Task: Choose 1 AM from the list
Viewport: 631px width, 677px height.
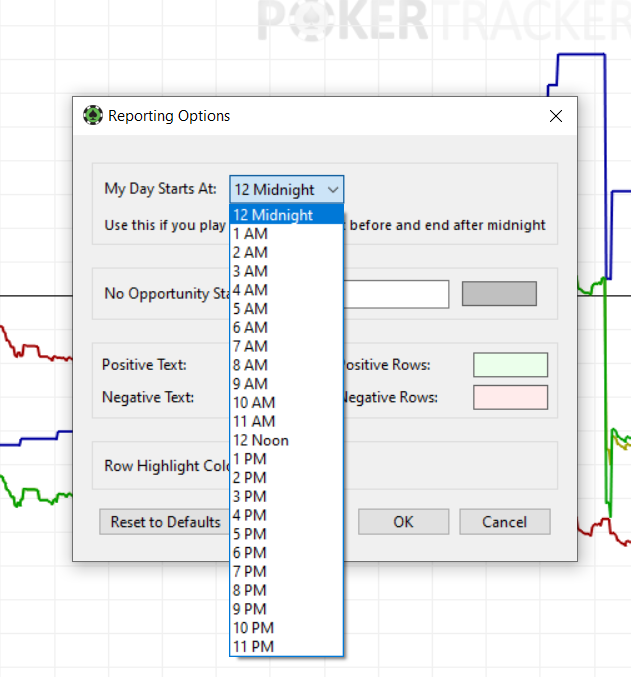Action: click(x=287, y=234)
